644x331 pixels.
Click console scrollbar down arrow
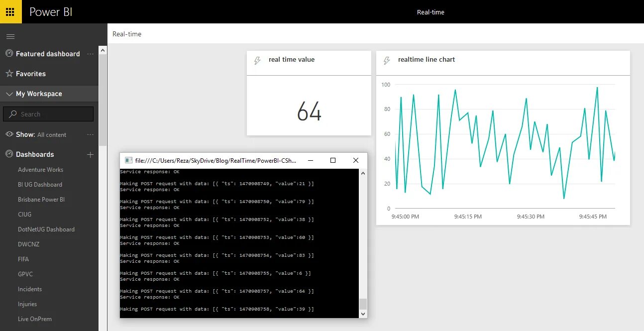point(363,314)
